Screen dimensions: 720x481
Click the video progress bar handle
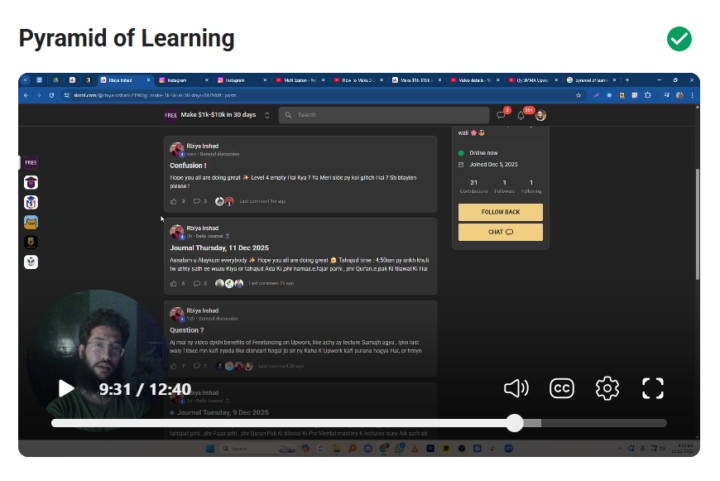[515, 423]
